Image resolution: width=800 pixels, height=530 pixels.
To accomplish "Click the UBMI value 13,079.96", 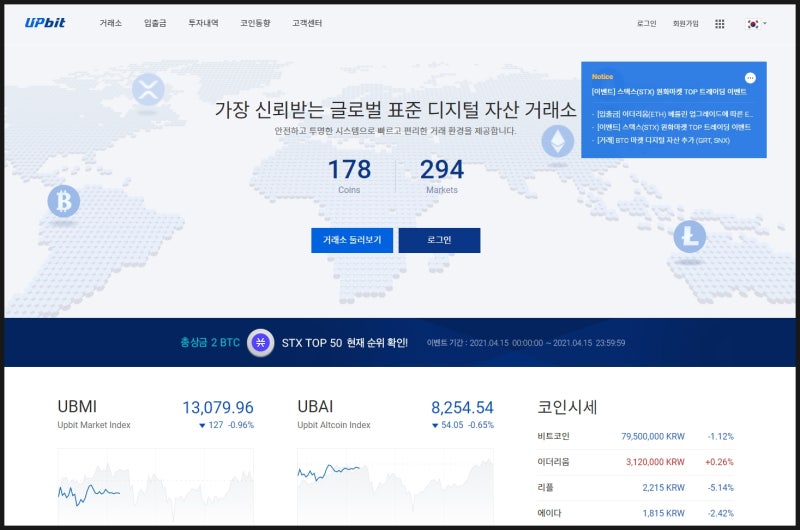I will click(x=218, y=408).
